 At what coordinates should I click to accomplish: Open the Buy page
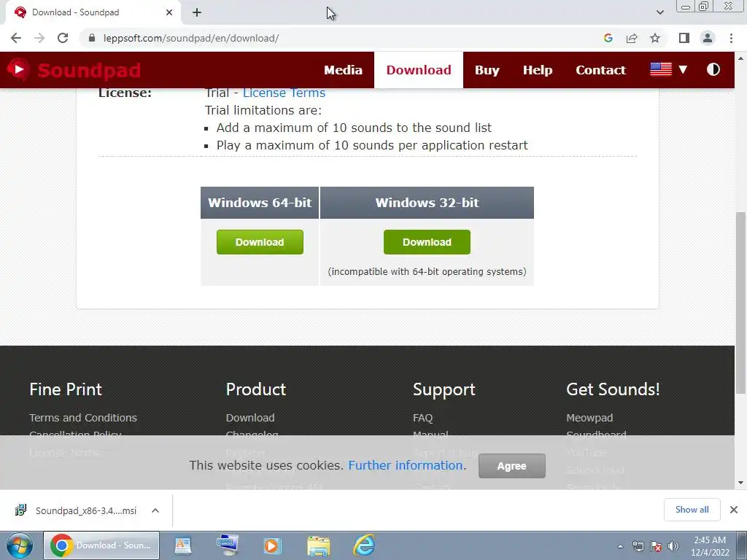click(487, 70)
